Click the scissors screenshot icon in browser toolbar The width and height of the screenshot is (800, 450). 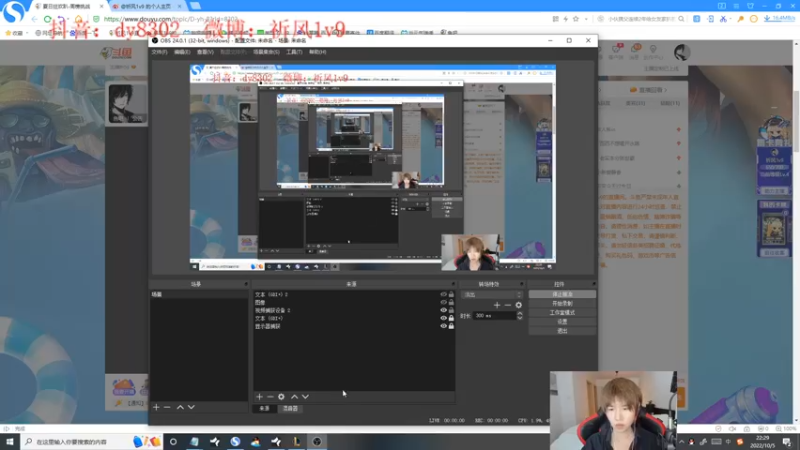coord(723,19)
